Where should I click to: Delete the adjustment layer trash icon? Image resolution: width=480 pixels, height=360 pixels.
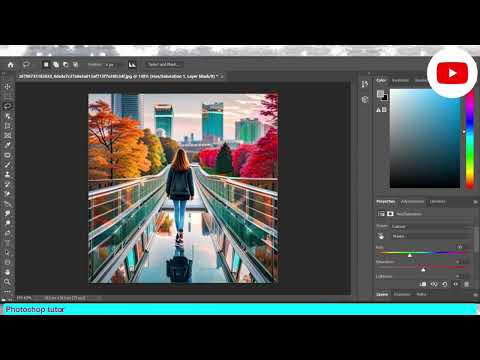467,284
